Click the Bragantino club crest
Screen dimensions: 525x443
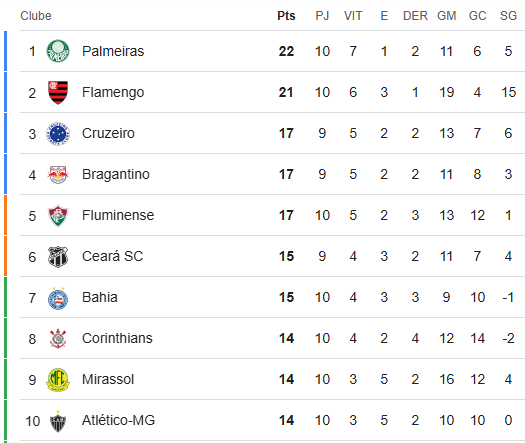pyautogui.click(x=58, y=174)
